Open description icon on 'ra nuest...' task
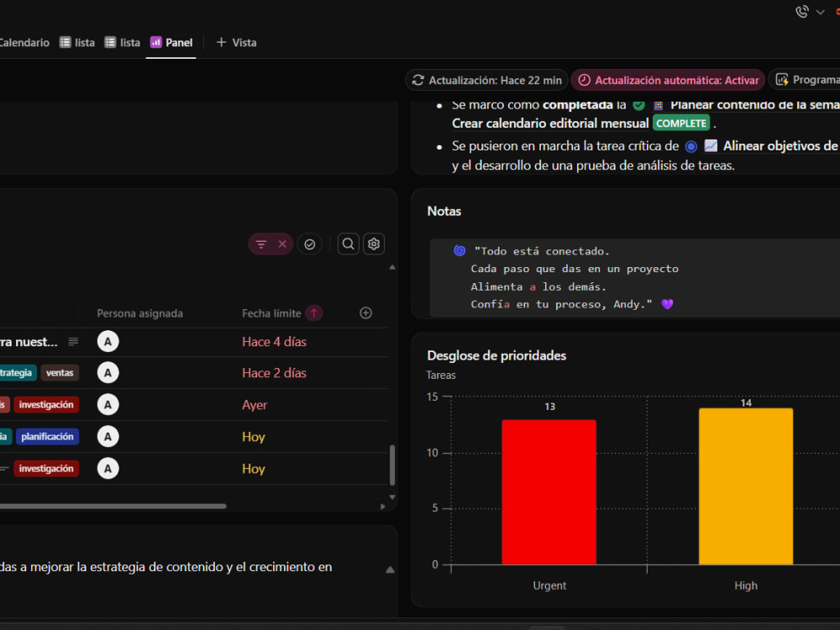The image size is (840, 630). coord(73,342)
